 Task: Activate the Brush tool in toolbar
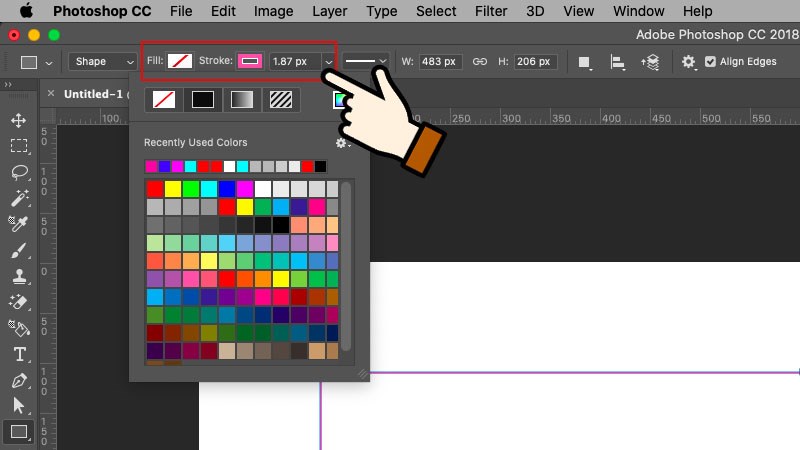tap(18, 250)
